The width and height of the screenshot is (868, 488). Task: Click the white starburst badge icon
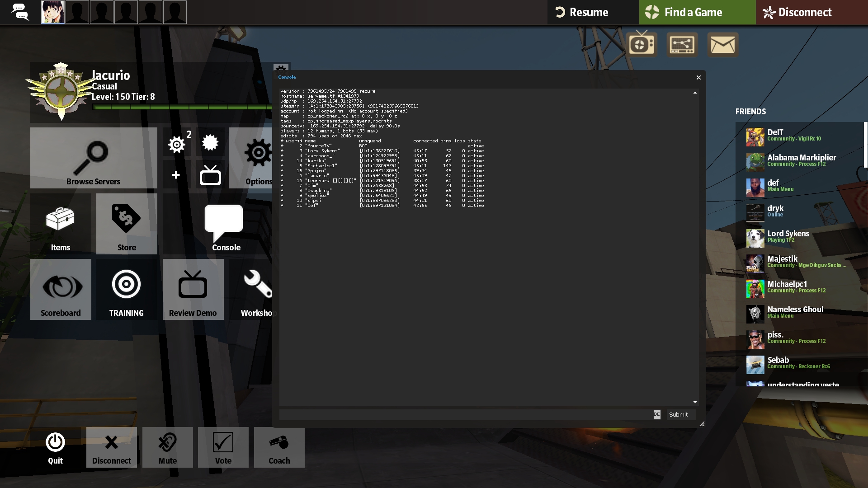pos(210,143)
